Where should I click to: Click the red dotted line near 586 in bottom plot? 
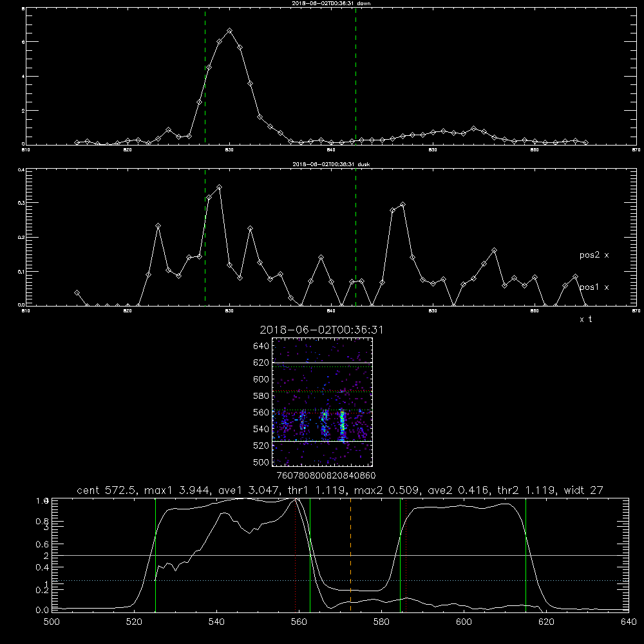(x=406, y=555)
